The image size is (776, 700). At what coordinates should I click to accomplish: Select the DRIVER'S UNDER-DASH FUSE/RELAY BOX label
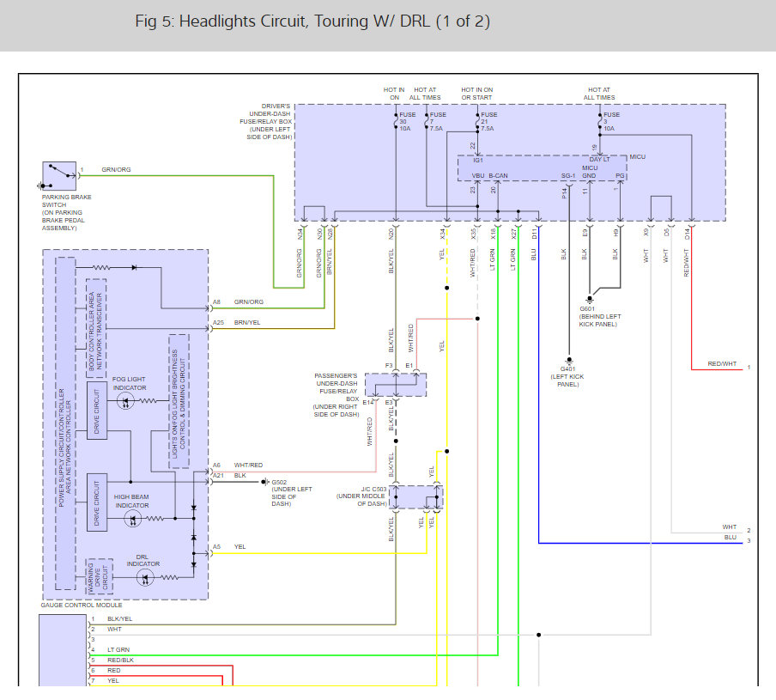coord(266,121)
